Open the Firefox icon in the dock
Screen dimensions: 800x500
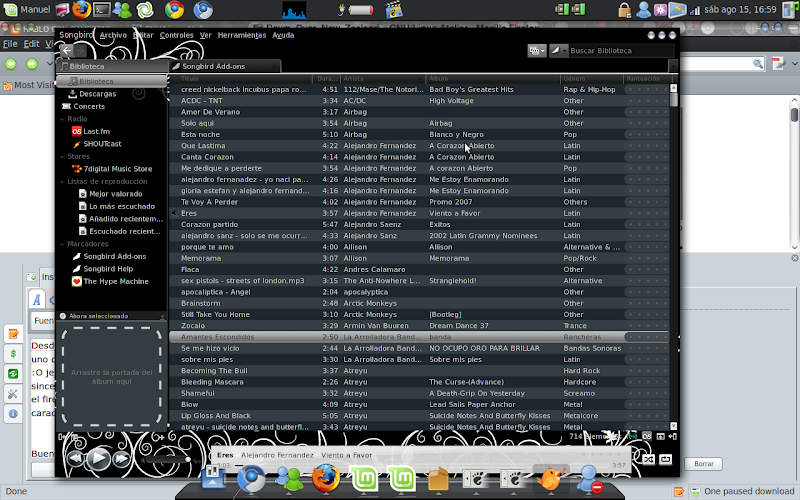click(326, 478)
